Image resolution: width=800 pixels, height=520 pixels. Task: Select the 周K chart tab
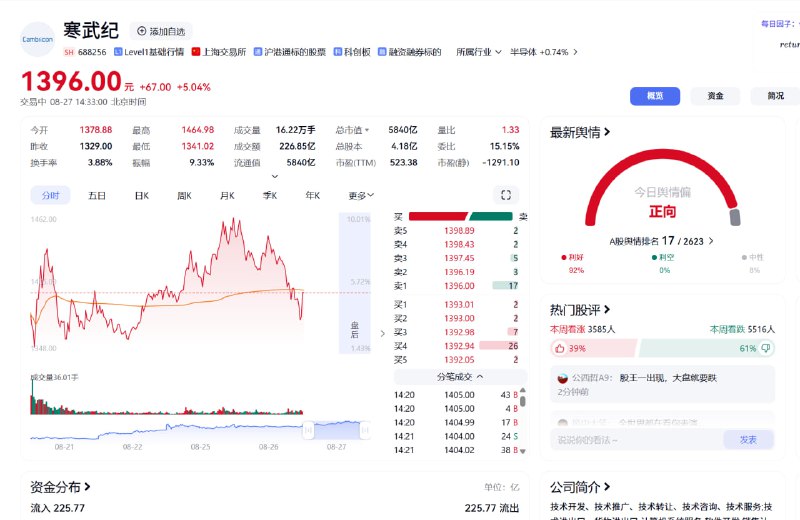(x=184, y=195)
